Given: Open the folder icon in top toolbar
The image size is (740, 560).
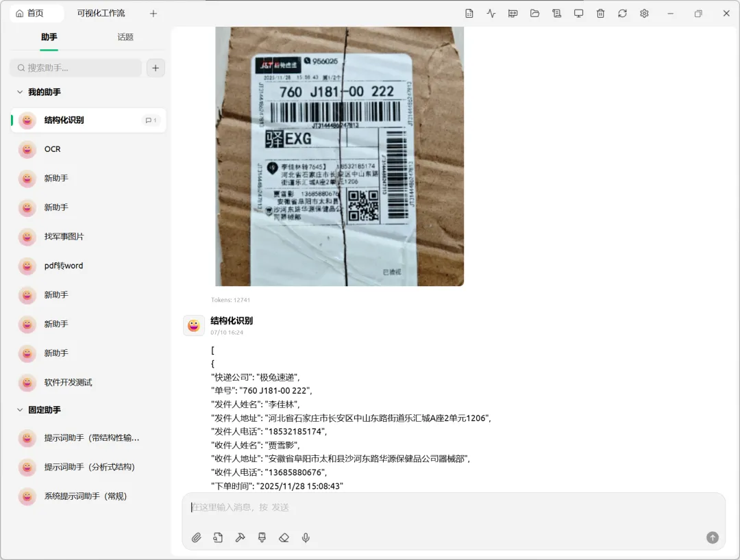Looking at the screenshot, I should [x=534, y=14].
